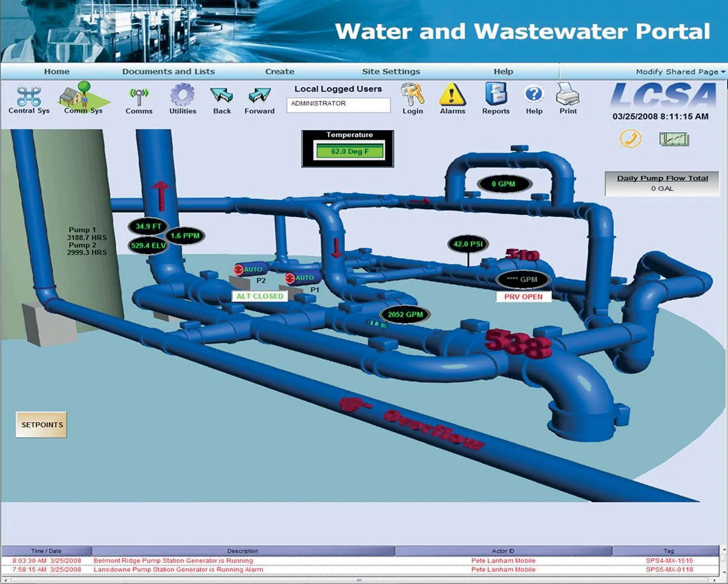The height and width of the screenshot is (584, 728).
Task: Open Documents and Lists menu
Action: [x=168, y=71]
